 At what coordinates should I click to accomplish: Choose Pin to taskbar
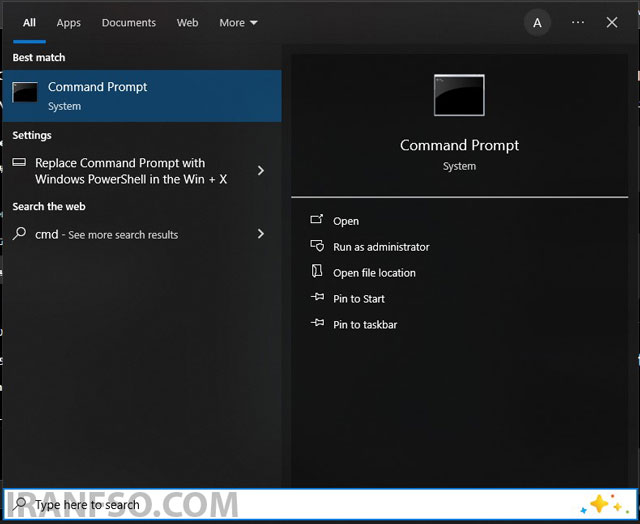point(365,324)
